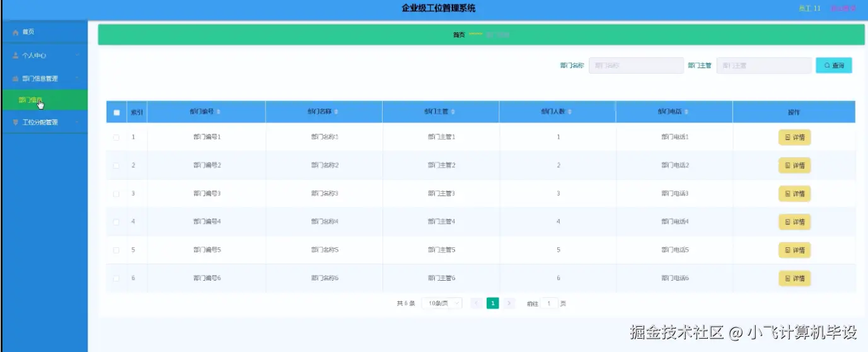Open 详情 for row 部门编号3
868x352 pixels.
point(794,194)
